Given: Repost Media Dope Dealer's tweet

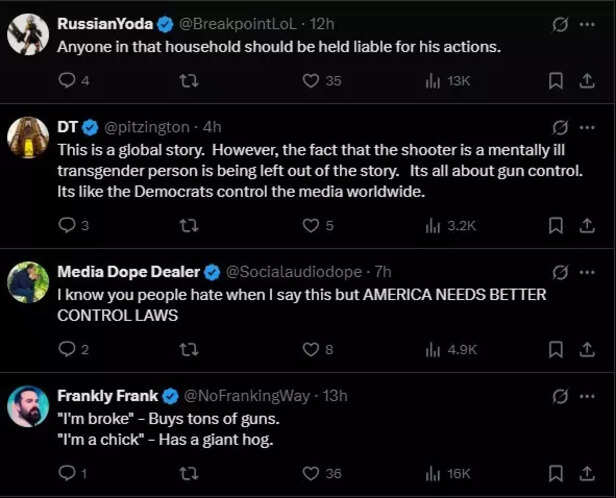Looking at the screenshot, I should (x=187, y=349).
